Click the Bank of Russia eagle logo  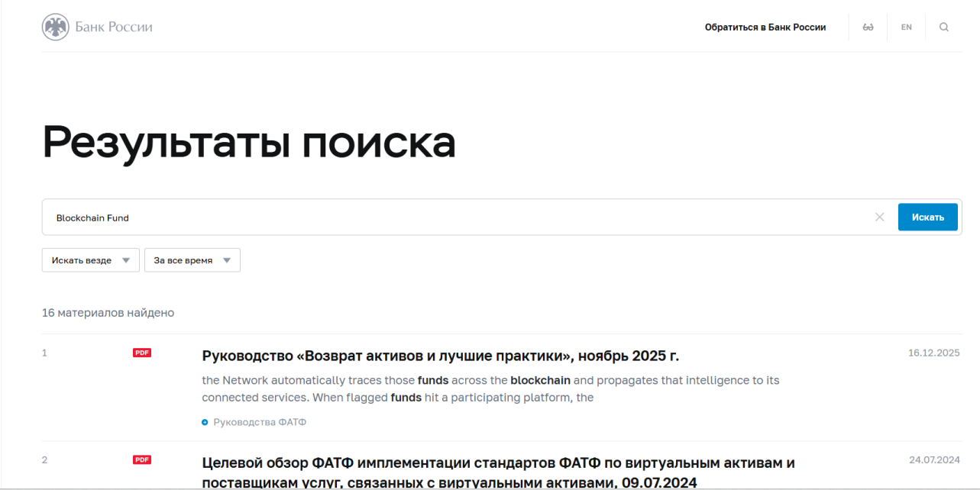tap(55, 27)
